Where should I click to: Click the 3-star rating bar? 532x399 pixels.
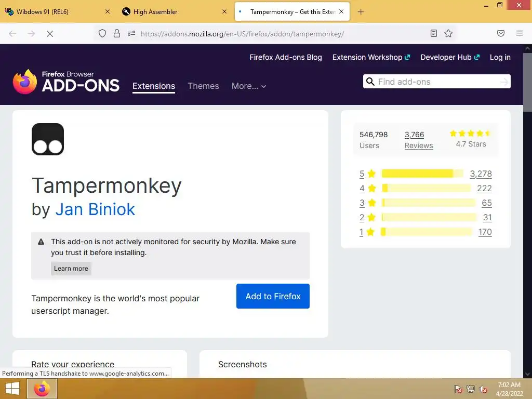point(429,203)
